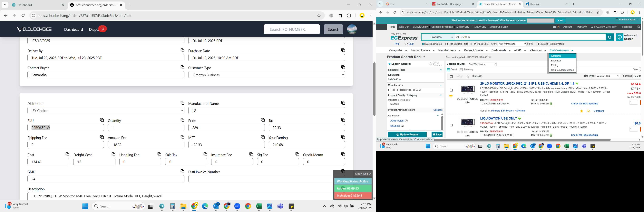Image resolution: width=644 pixels, height=212 pixels.
Task: Click ECExpress horizontal scrollbar
Action: (522, 140)
